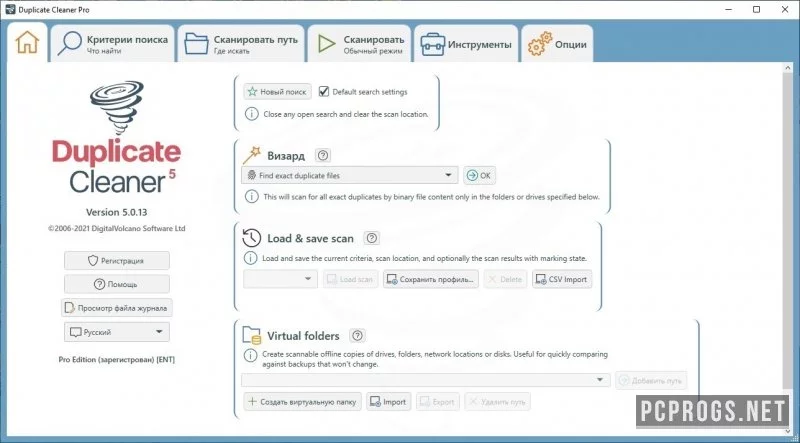This screenshot has height=443, width=800.
Task: Open the Сканировать путь tab
Action: pyautogui.click(x=241, y=44)
